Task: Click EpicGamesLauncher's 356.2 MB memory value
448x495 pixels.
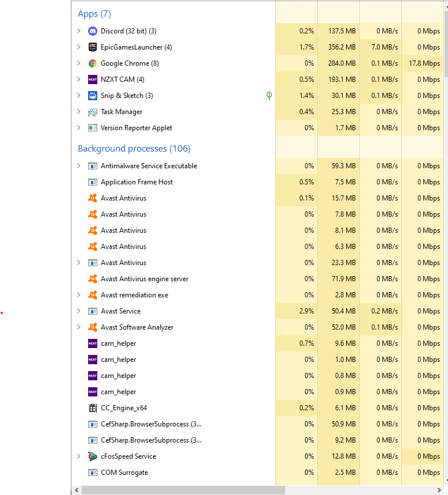Action: tap(341, 47)
